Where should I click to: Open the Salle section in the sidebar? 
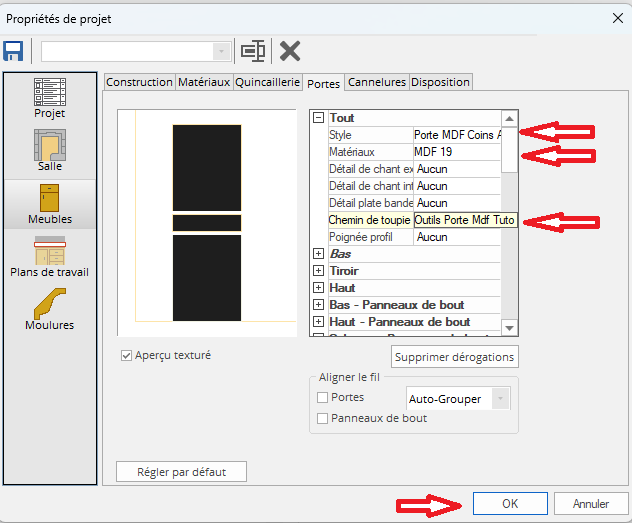(50, 150)
